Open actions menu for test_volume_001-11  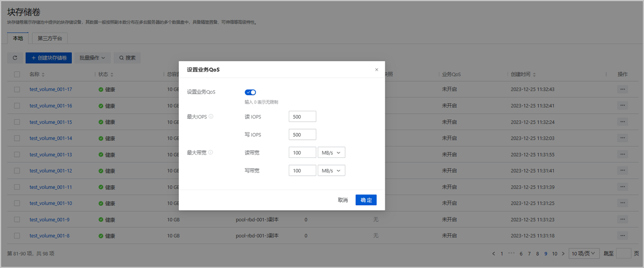[x=623, y=187]
